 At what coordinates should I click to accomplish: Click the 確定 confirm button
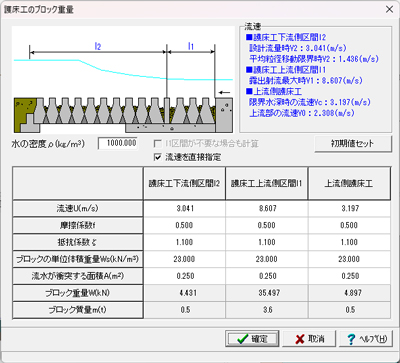[x=252, y=339]
